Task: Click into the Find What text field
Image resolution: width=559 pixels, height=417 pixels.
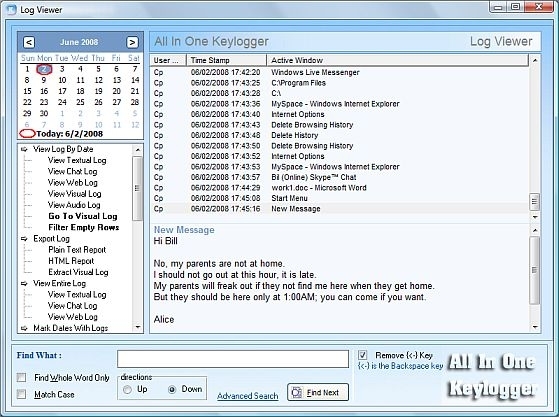Action: tap(233, 359)
